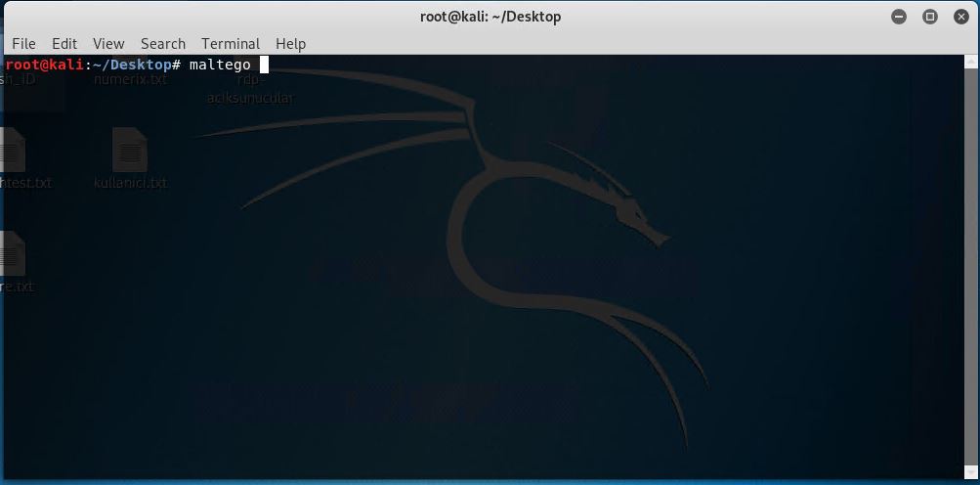This screenshot has width=980, height=485.
Task: Open the Search menu
Action: click(163, 44)
